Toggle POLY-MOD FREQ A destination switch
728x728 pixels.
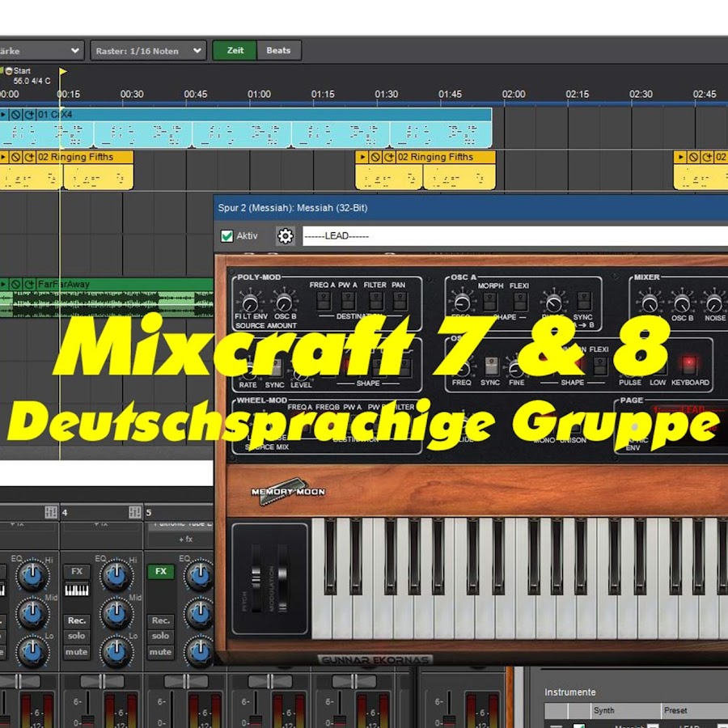[x=324, y=302]
